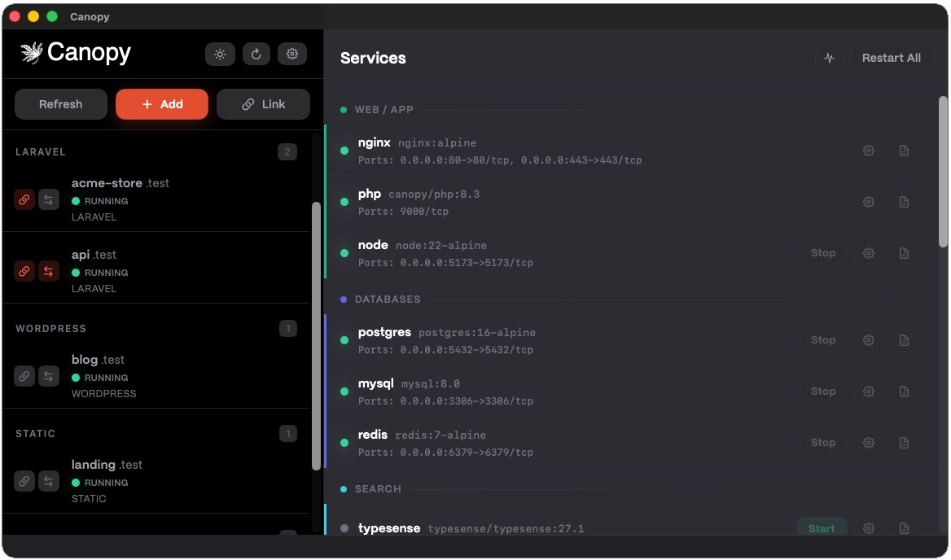Open postgres service logs file icon
The height and width of the screenshot is (560, 951).
point(904,340)
